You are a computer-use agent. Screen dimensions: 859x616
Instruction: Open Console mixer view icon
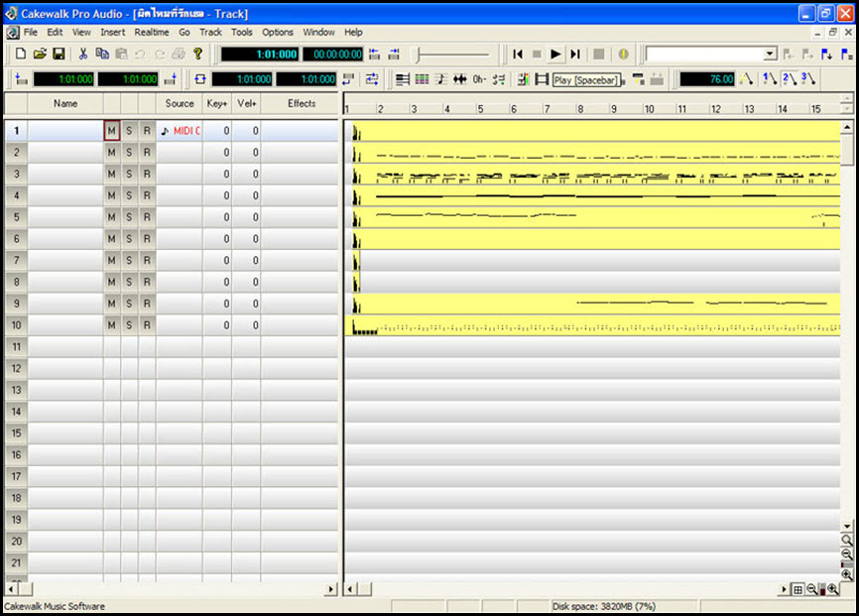[523, 79]
